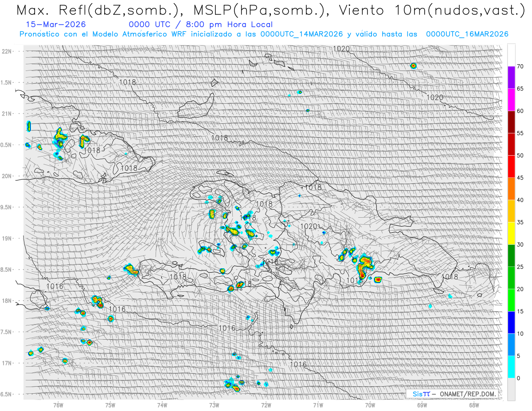This screenshot has width=532, height=411.
Task: Click the "40" color scale label
Action: (520, 200)
